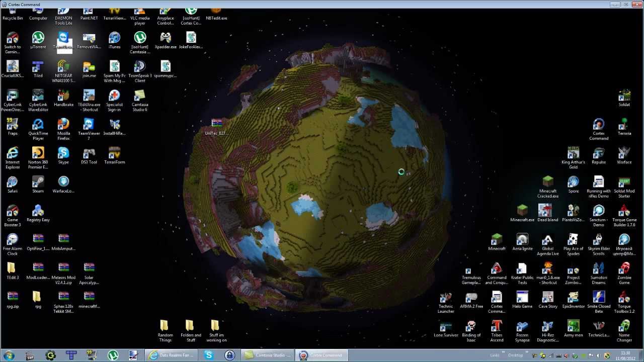Open Aeria Ignite desktop shortcut
The width and height of the screenshot is (644, 362).
[x=522, y=242]
